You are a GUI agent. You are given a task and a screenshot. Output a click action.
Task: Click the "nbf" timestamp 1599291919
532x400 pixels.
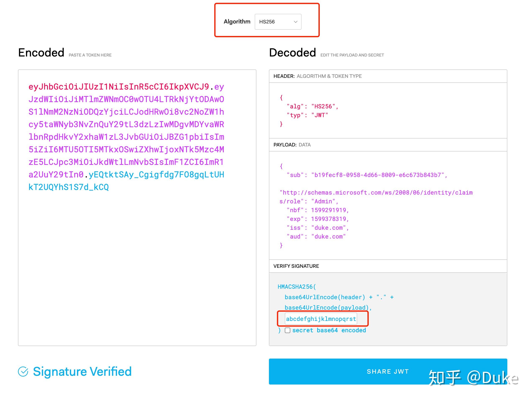click(x=329, y=210)
